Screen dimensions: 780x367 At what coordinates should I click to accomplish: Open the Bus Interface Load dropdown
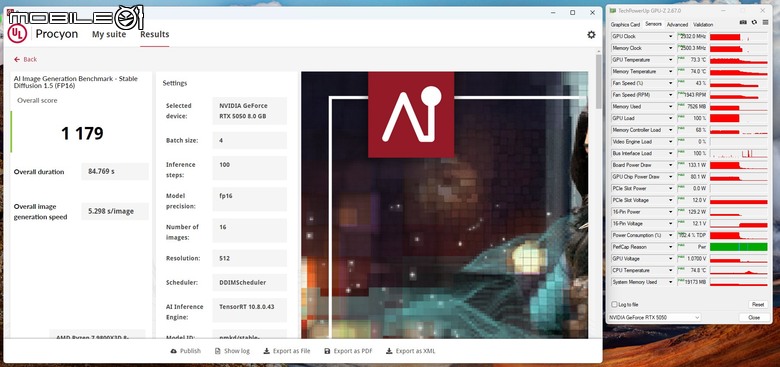[671, 153]
